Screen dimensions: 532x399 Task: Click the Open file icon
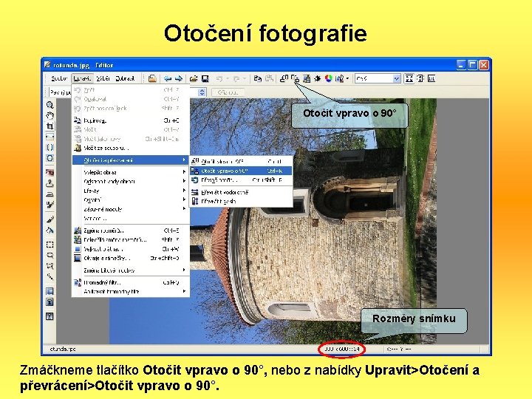click(x=194, y=79)
